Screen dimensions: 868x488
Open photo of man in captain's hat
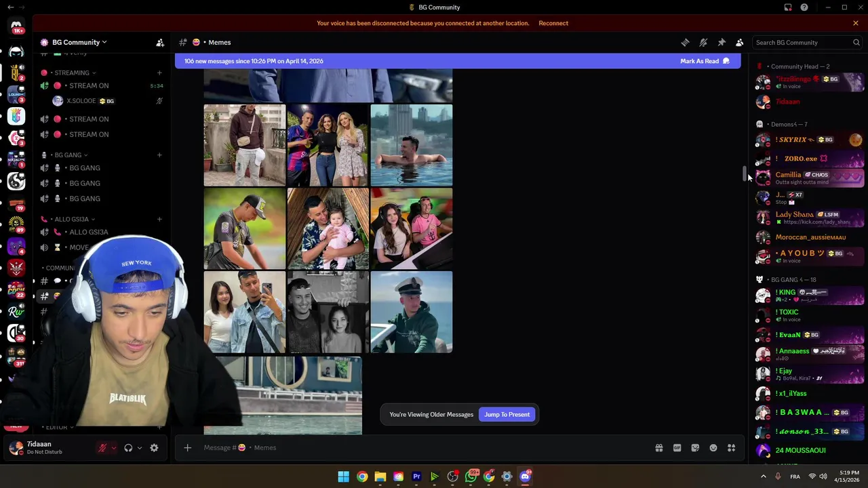click(x=412, y=312)
